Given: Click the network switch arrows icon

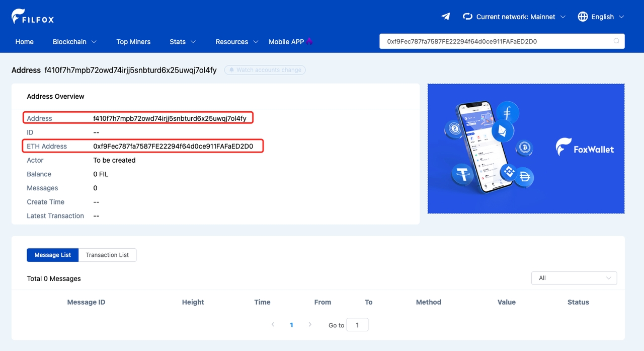Looking at the screenshot, I should pos(467,17).
